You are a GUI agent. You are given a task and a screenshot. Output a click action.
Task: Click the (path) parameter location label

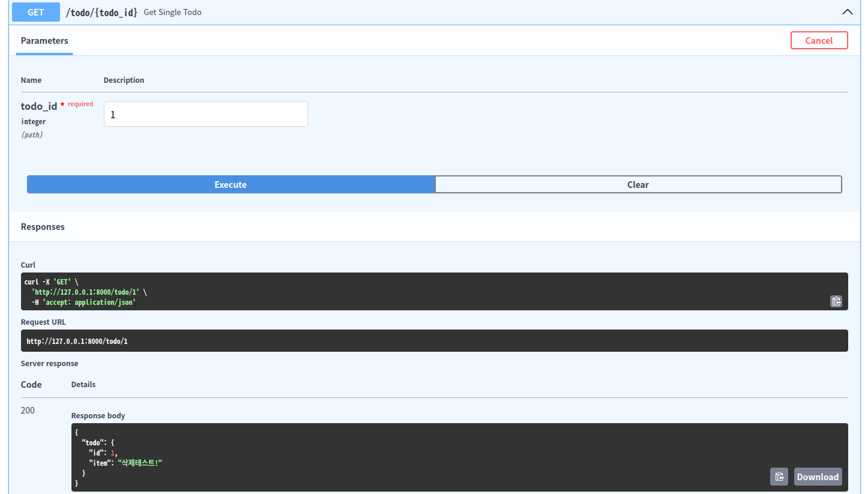point(32,135)
